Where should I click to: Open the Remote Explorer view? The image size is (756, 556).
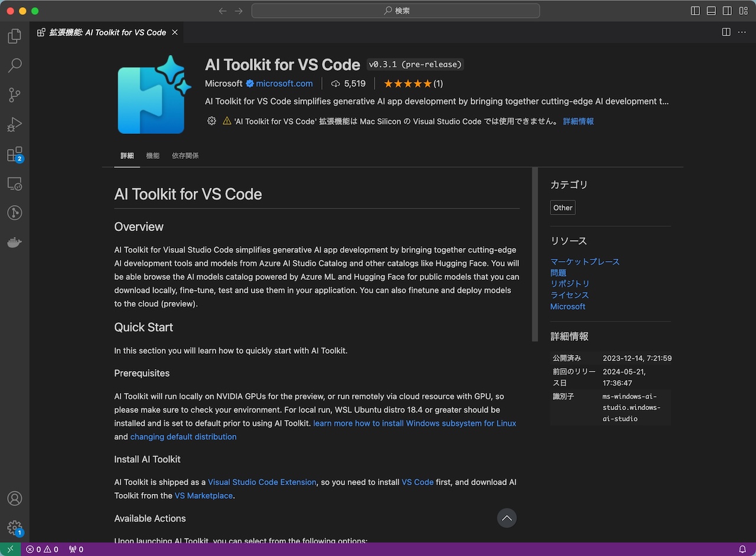(14, 184)
